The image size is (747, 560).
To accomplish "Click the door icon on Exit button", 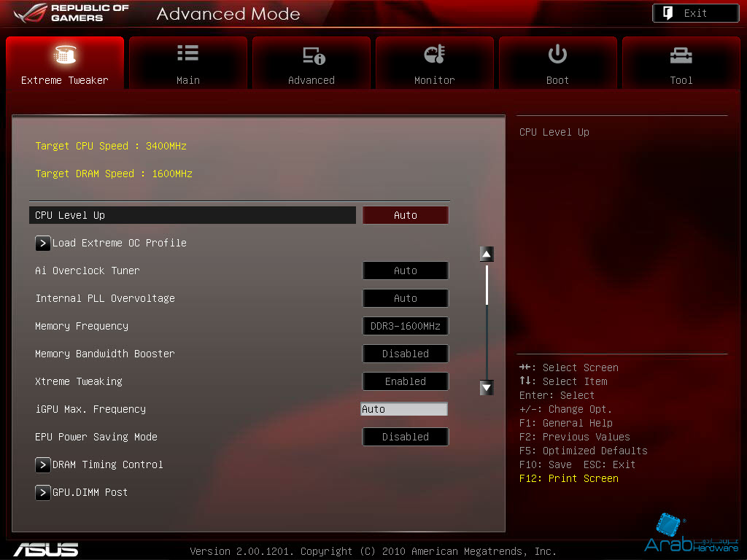I will click(668, 13).
